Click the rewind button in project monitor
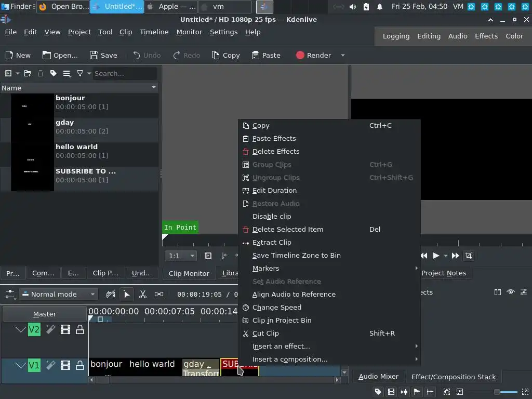532x399 pixels. 424,256
